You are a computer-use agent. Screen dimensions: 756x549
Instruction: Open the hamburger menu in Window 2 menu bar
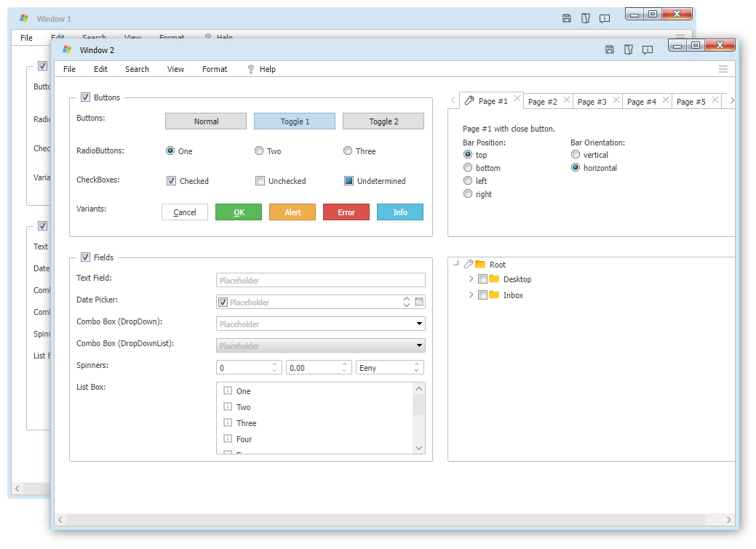[x=723, y=69]
